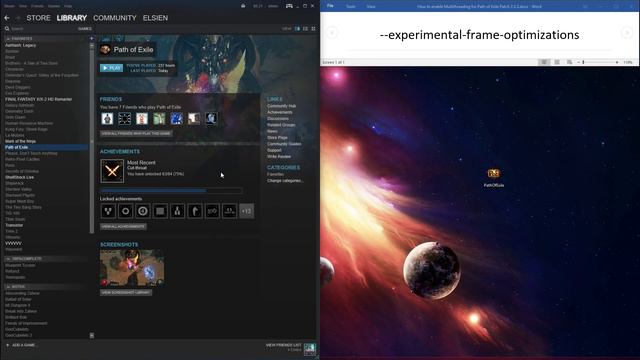Screen dimensions: 640x360
Task: Open View Friends List
Action: (284, 345)
